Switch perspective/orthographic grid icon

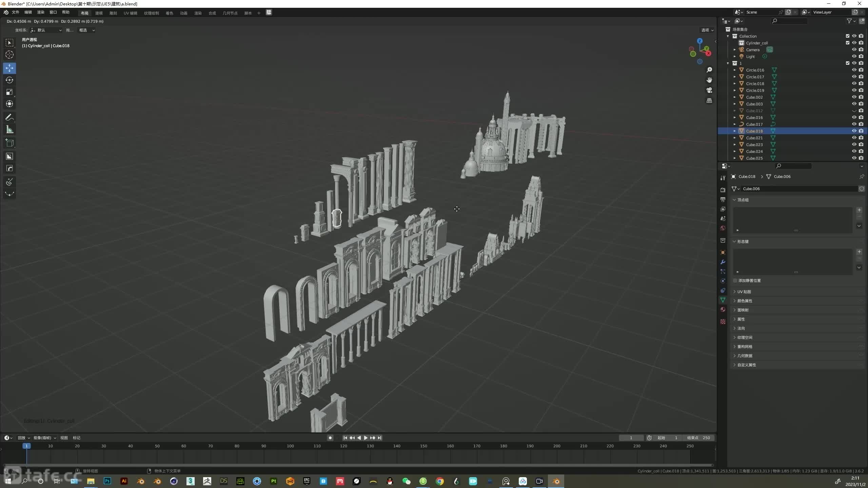(709, 101)
